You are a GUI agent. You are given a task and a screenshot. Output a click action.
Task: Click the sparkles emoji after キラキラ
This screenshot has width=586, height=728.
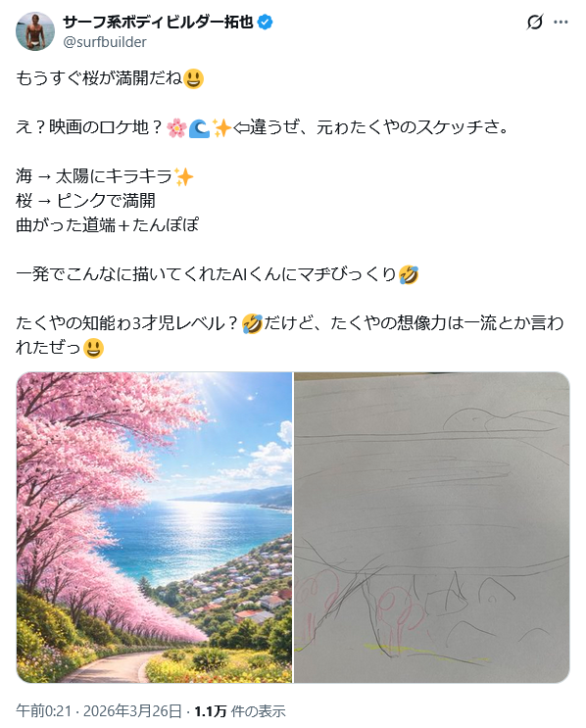(x=183, y=177)
